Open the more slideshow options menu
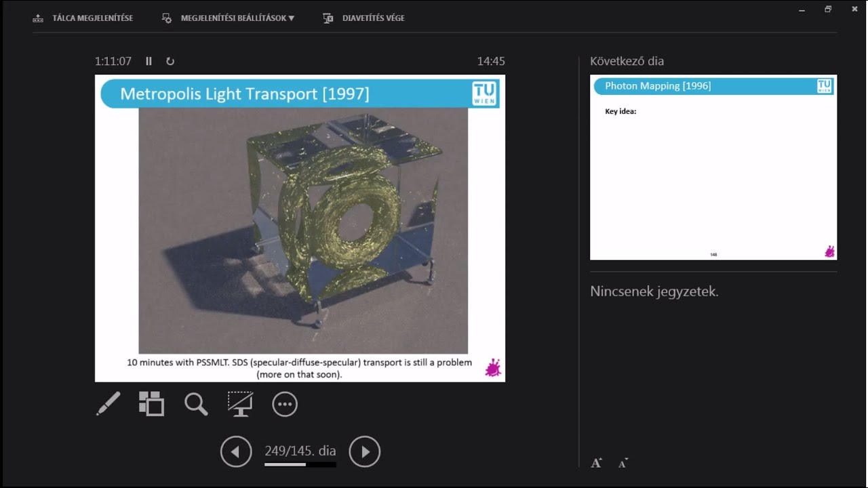 pyautogui.click(x=284, y=404)
